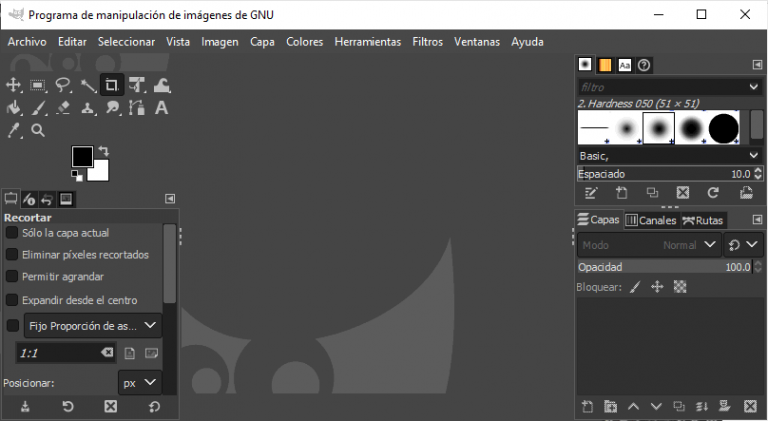The image size is (768, 421).
Task: Restore tool preset button
Action: 68,407
